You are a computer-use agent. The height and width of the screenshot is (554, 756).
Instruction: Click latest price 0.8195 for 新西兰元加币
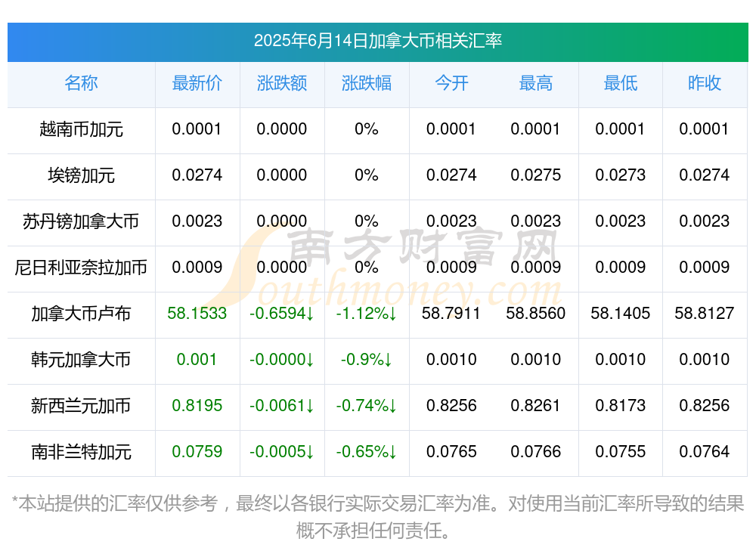pos(197,406)
